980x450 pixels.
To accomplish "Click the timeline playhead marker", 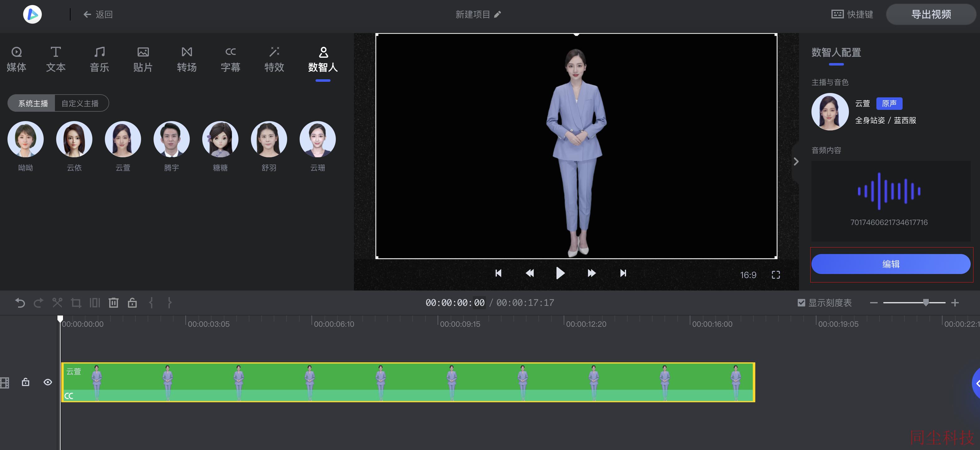I will point(60,319).
